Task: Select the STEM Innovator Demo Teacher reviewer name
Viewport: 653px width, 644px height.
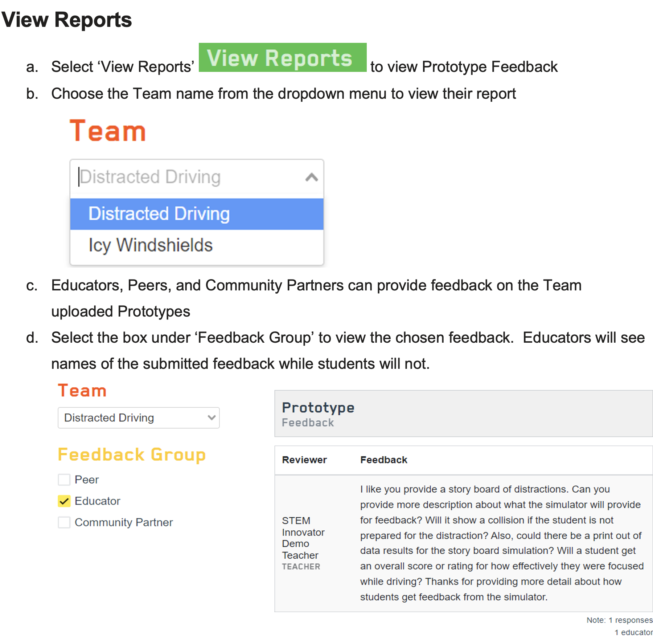Action: (303, 538)
